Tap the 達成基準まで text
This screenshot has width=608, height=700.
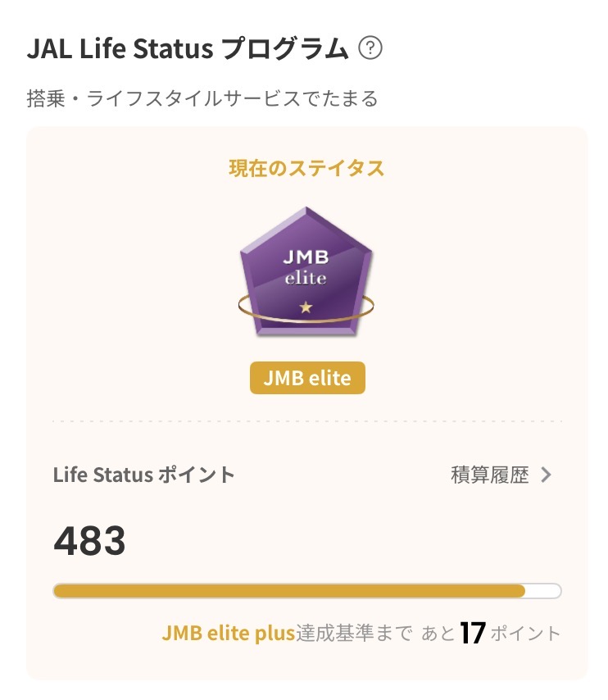[354, 633]
